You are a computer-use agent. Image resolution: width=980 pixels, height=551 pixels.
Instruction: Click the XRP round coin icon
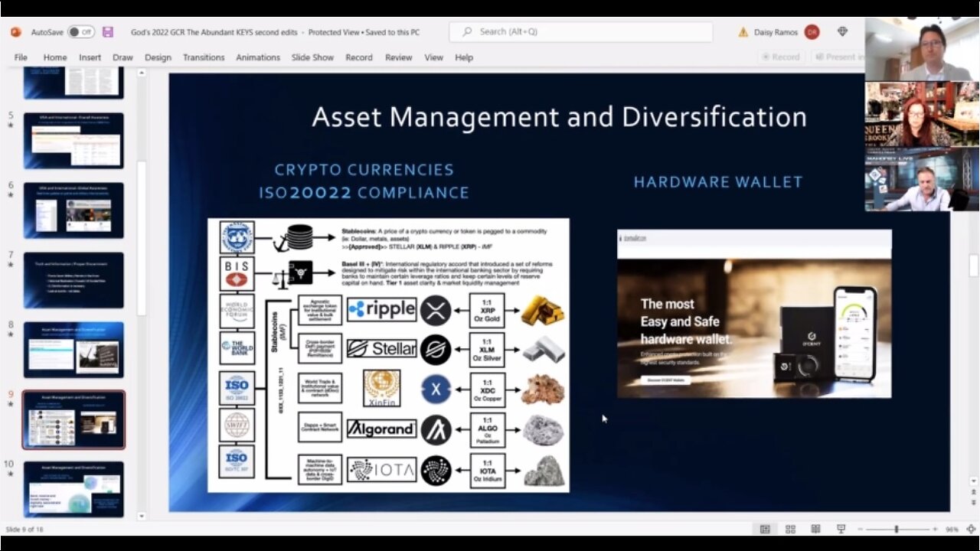[436, 310]
